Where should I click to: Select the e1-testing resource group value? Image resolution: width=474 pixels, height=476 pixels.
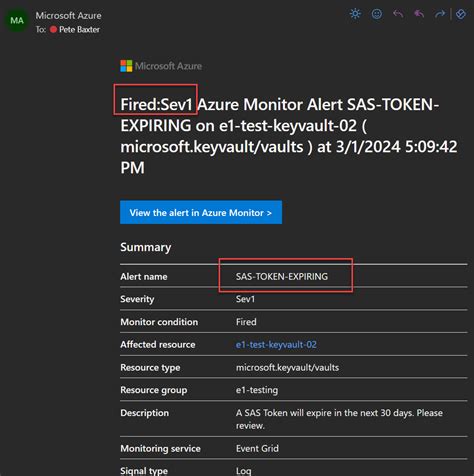tap(257, 390)
